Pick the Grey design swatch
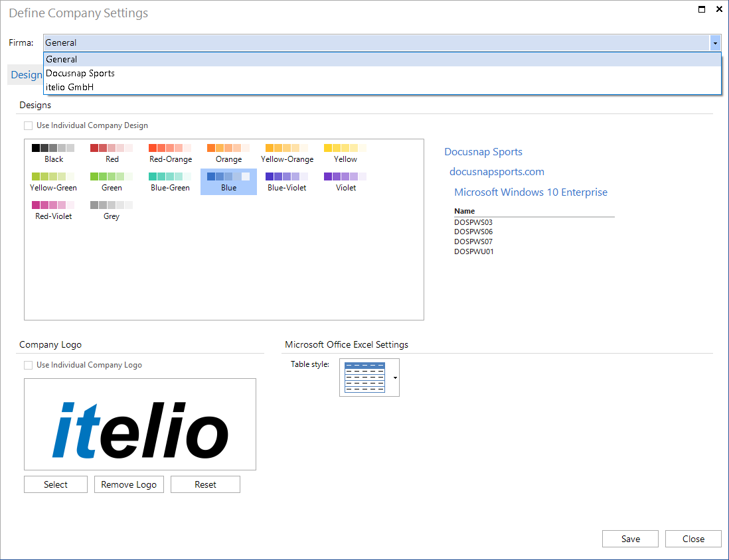 pyautogui.click(x=112, y=210)
